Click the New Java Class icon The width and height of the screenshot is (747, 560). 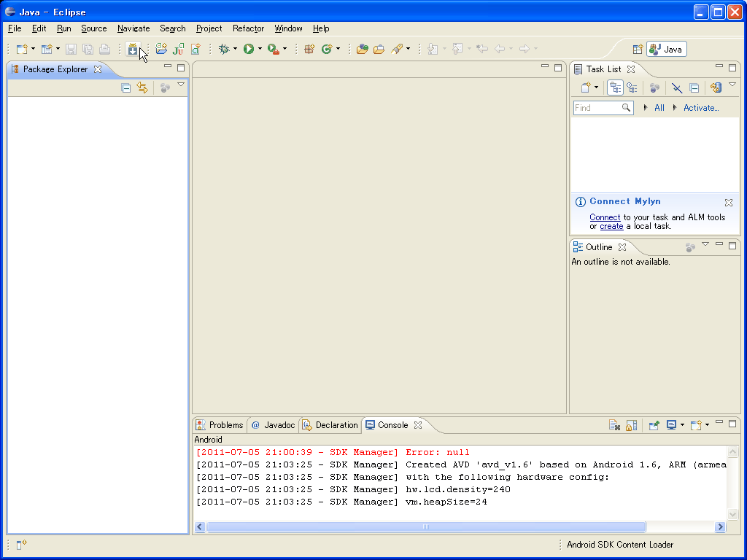point(327,49)
